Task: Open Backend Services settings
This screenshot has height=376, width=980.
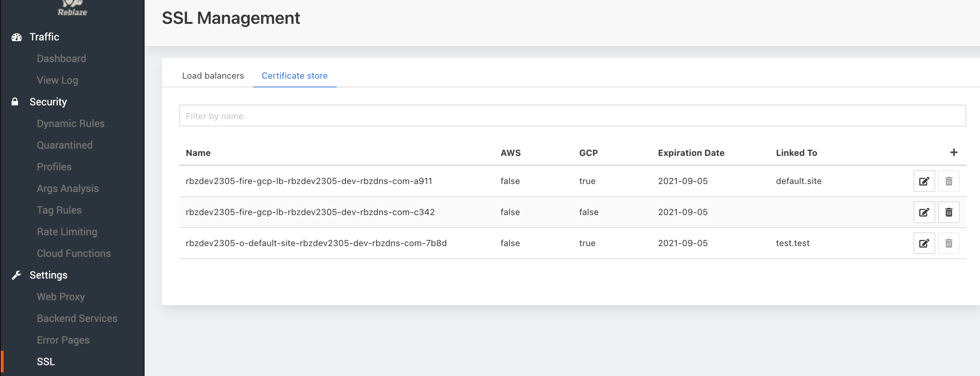Action: click(x=77, y=319)
